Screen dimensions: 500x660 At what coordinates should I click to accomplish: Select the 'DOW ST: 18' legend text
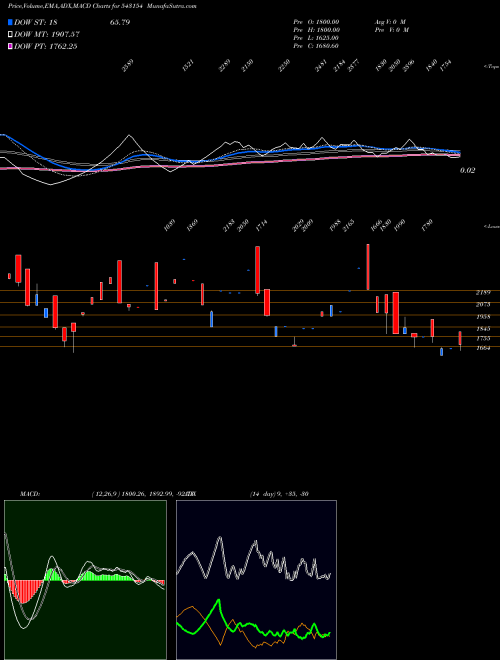click(36, 23)
